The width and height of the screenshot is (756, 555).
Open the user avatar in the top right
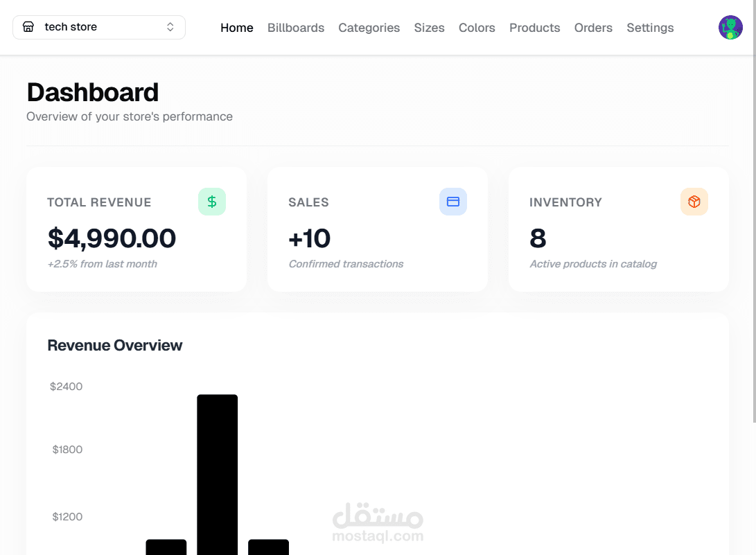coord(730,28)
